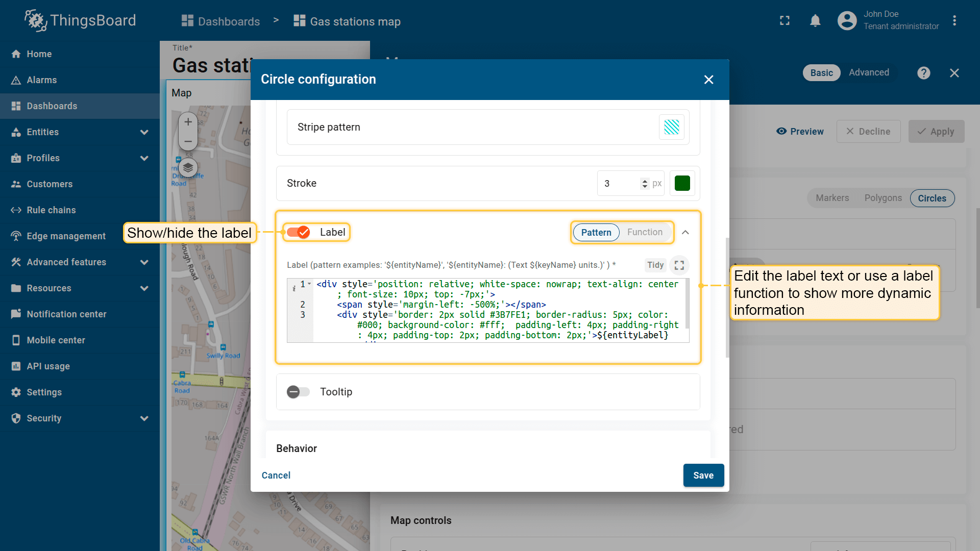Click the Tidy code button
The image size is (980, 551).
[655, 265]
